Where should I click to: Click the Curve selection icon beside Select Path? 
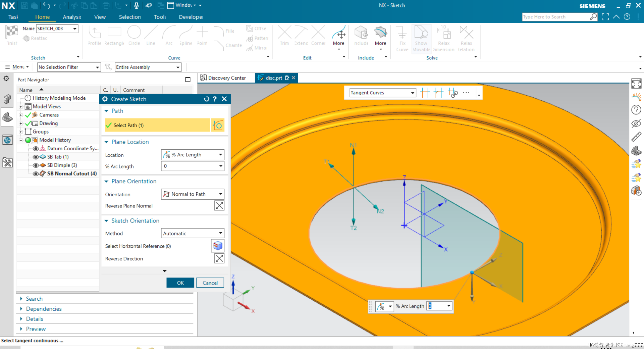[x=217, y=125]
